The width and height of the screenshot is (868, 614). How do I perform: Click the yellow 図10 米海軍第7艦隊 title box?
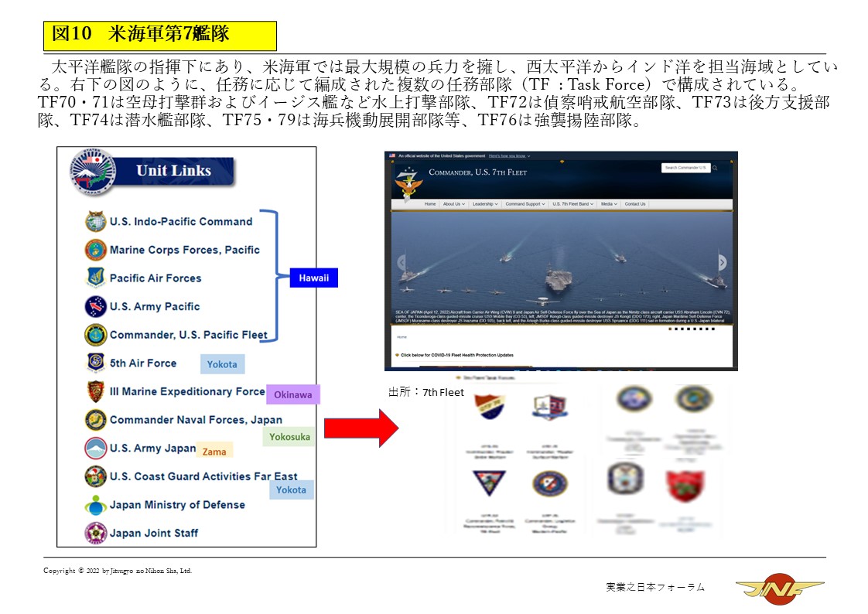160,36
